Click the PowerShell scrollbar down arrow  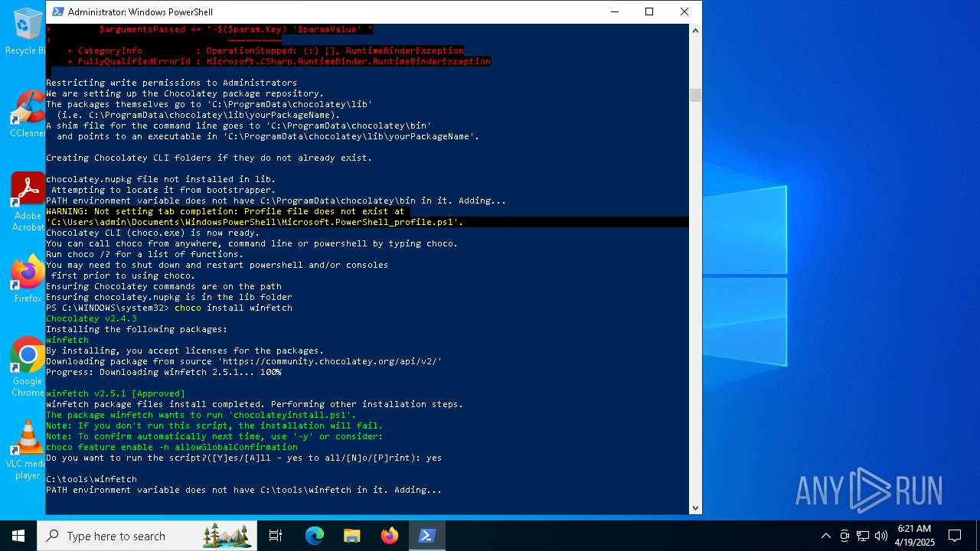(695, 507)
